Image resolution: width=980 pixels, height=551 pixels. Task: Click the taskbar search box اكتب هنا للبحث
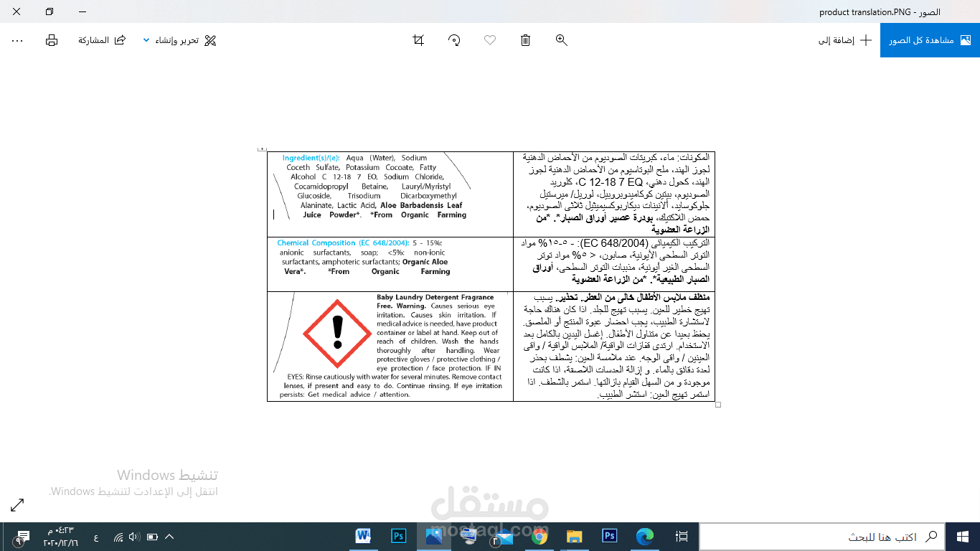[x=822, y=537]
